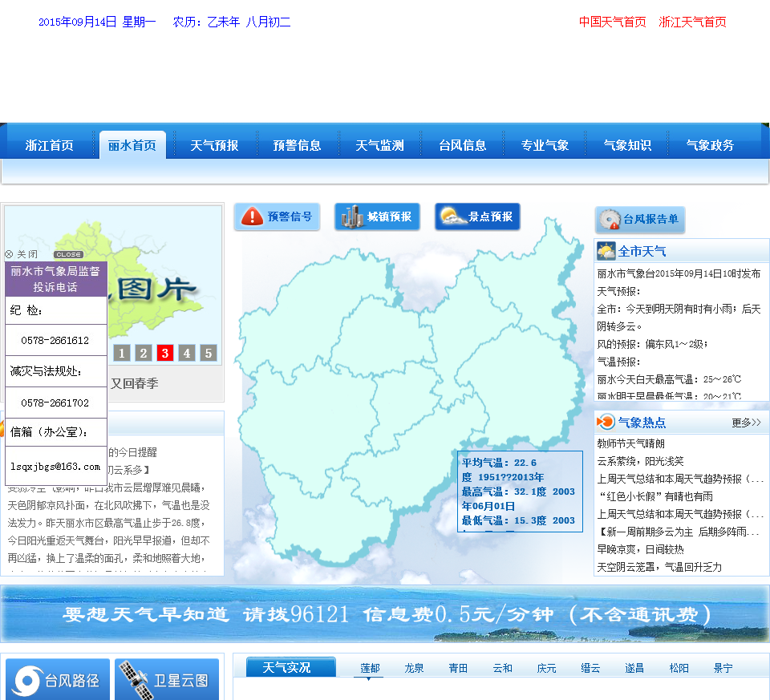Viewport: 770px width, 700px height.
Task: Select the 青田 district tab
Action: click(x=458, y=668)
